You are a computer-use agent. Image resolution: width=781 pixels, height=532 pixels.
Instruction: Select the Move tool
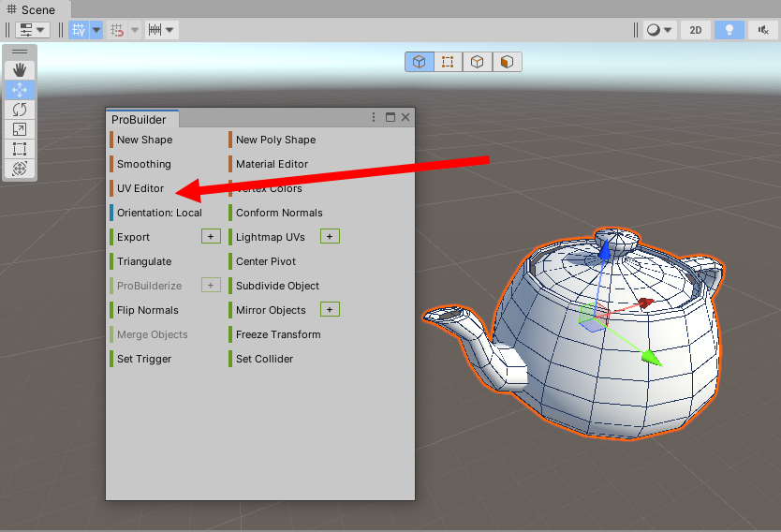[x=20, y=90]
